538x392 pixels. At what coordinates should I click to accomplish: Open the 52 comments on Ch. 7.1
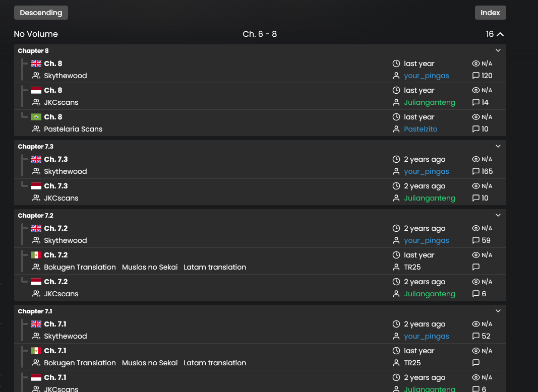[x=482, y=336]
